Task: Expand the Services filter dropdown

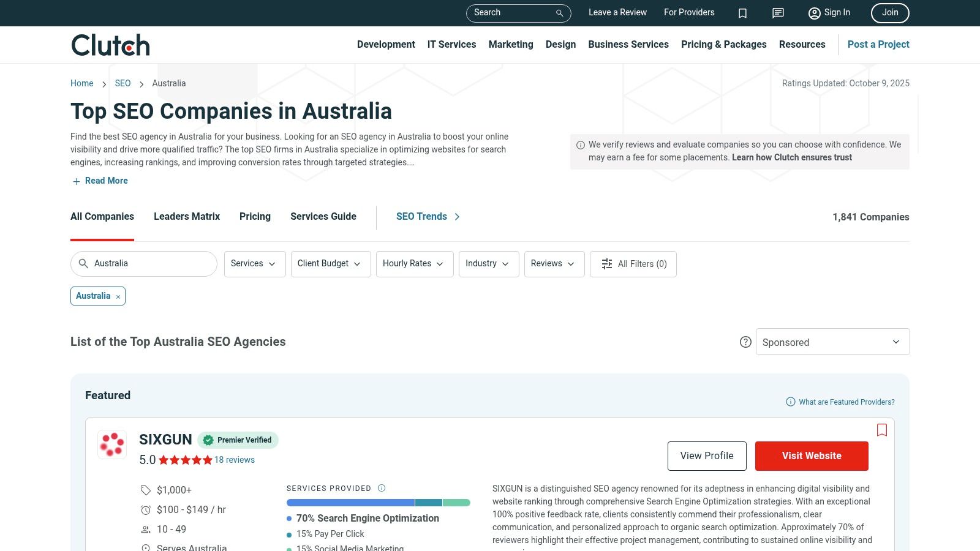Action: (x=254, y=264)
